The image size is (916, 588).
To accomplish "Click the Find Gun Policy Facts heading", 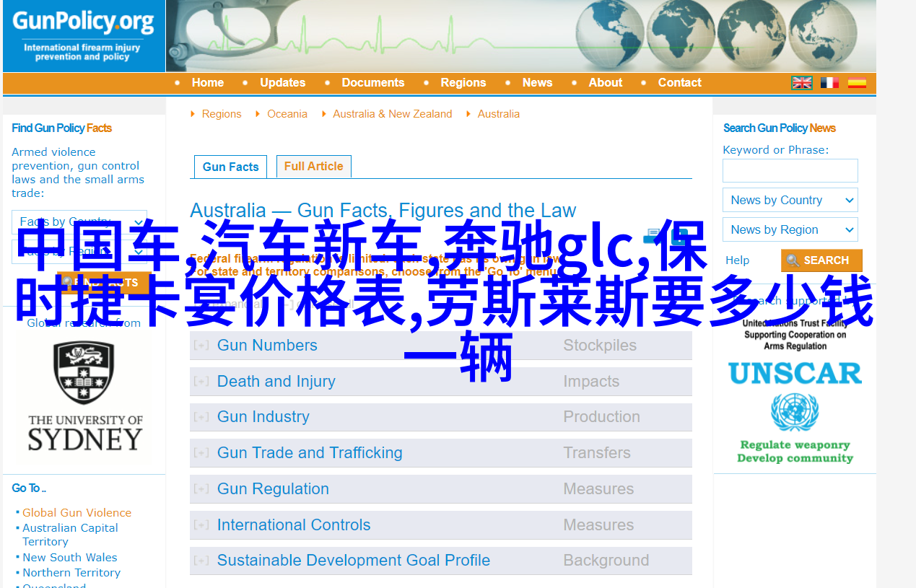I will pos(62,128).
